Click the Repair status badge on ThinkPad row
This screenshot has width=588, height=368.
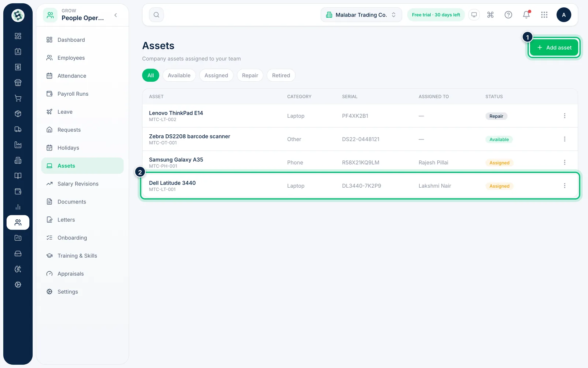point(496,116)
